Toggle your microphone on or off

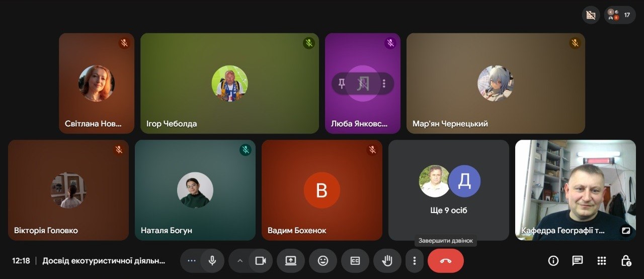pos(212,260)
